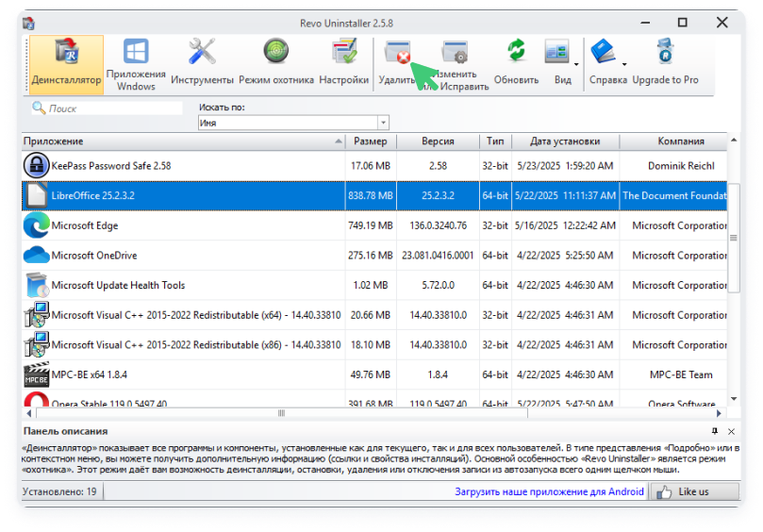
Task: Click the horizontal scrollbar left arrow
Action: 28,413
